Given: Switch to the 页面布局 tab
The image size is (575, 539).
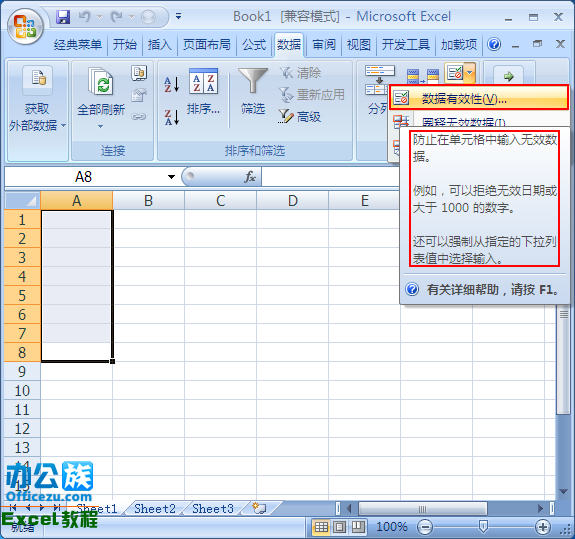Looking at the screenshot, I should point(207,44).
